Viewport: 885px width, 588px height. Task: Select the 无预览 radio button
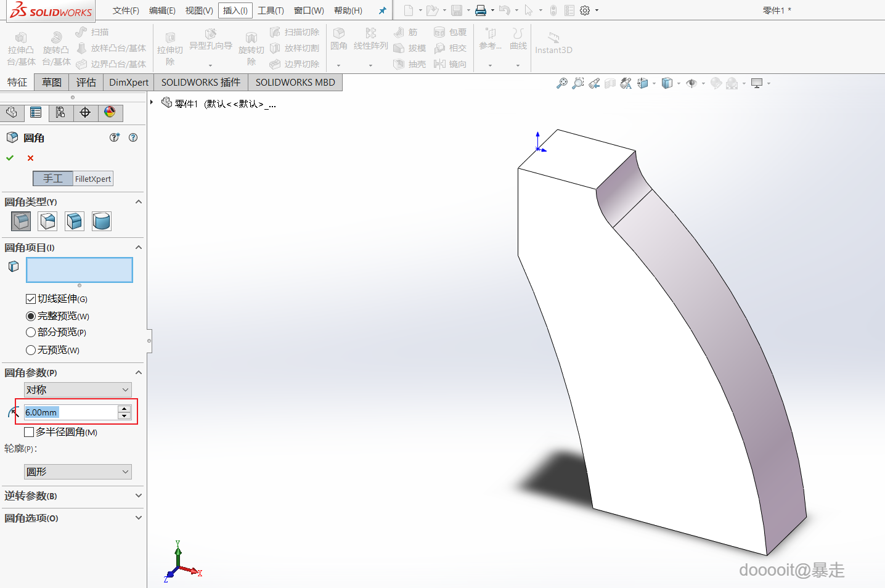click(31, 350)
